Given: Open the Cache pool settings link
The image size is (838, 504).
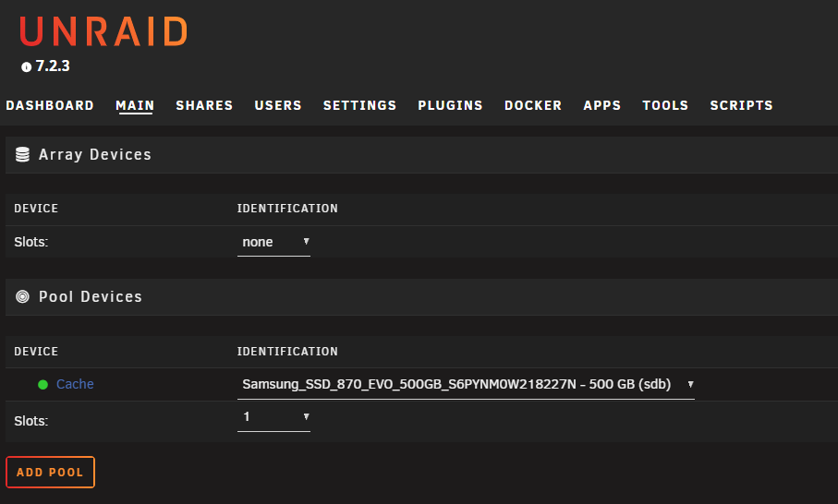Looking at the screenshot, I should click(75, 384).
